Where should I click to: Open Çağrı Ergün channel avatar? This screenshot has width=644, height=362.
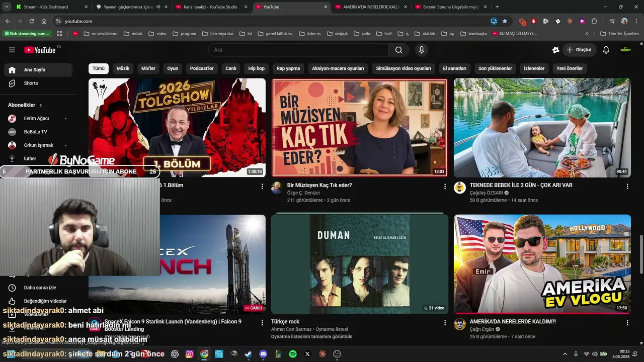point(460,324)
